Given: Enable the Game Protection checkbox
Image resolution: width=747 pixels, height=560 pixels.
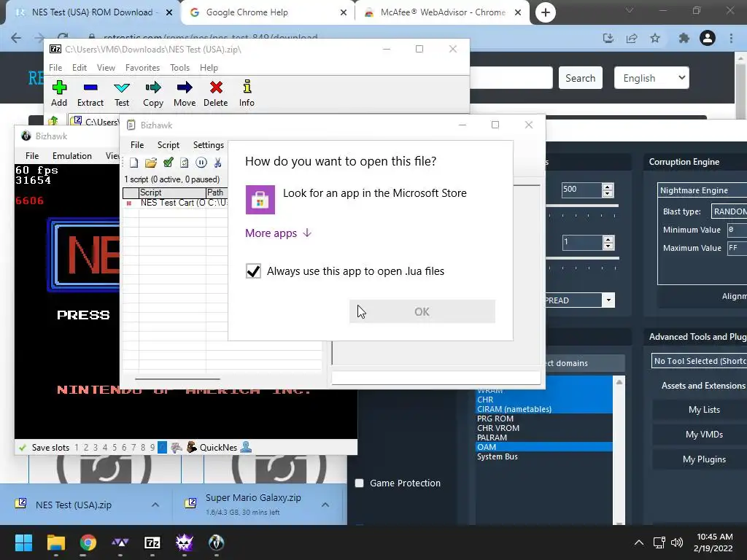Looking at the screenshot, I should 359,483.
